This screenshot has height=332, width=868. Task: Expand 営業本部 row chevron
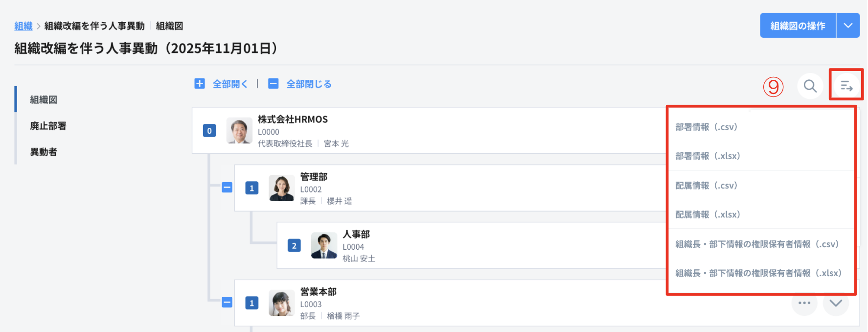pyautogui.click(x=836, y=303)
